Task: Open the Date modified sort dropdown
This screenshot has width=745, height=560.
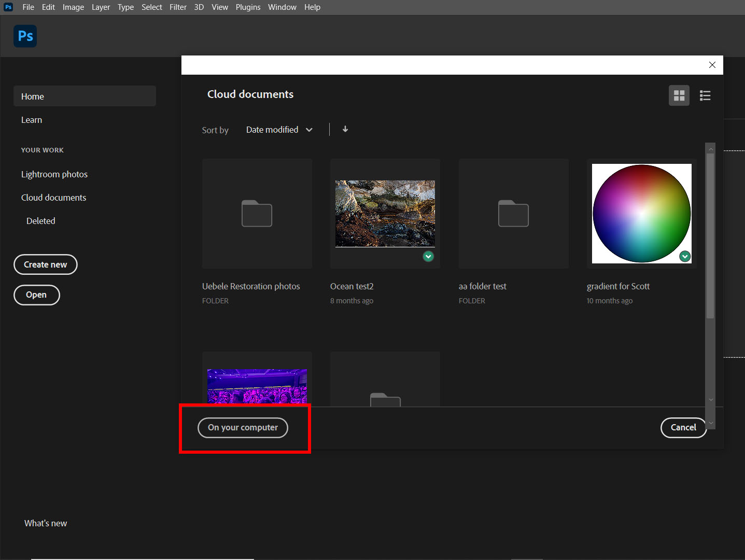Action: [279, 130]
